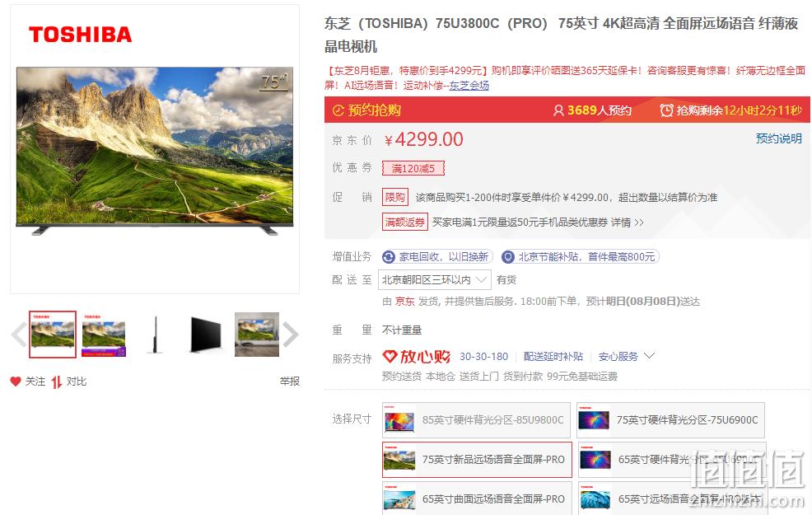This screenshot has width=812, height=515.
Task: Open the 预约说明 link
Action: coord(779,138)
